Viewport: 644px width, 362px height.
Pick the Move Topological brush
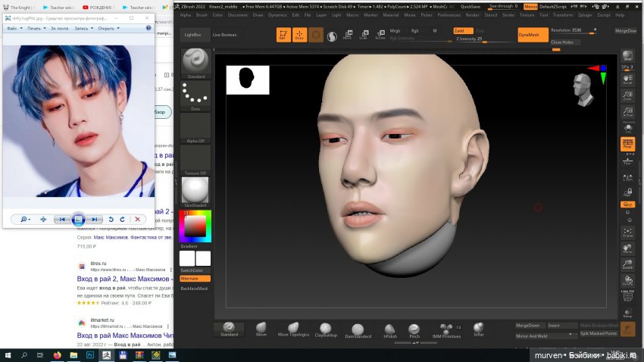click(293, 329)
